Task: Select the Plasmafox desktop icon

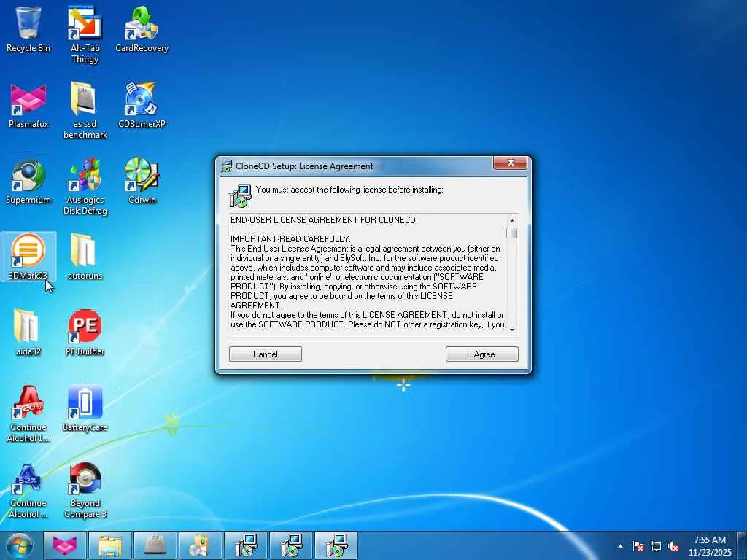Action: tap(28, 106)
